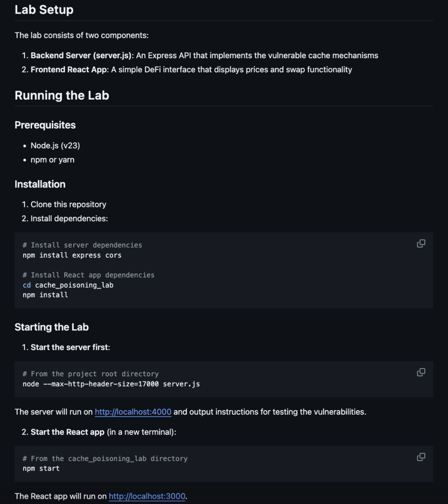The height and width of the screenshot is (504, 448).
Task: Copy the node server.js command
Action: coord(421,372)
